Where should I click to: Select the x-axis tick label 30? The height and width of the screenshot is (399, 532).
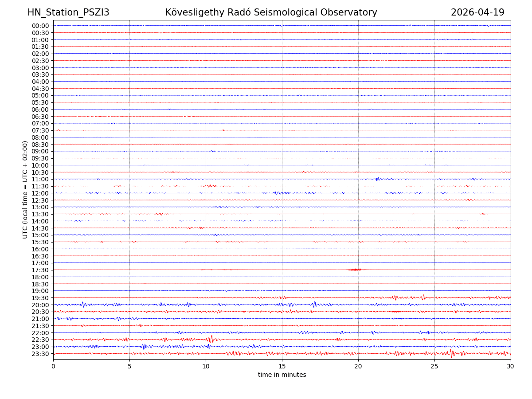click(x=511, y=367)
